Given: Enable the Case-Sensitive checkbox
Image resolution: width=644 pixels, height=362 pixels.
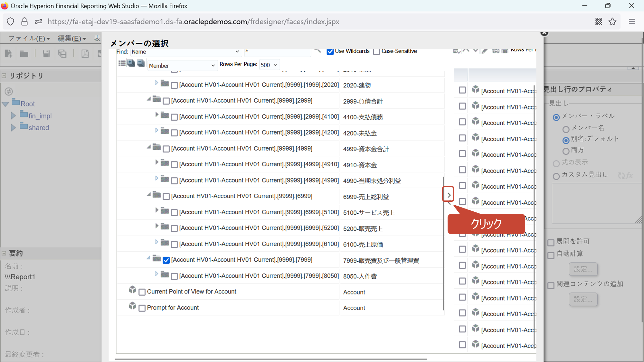Looking at the screenshot, I should 376,52.
